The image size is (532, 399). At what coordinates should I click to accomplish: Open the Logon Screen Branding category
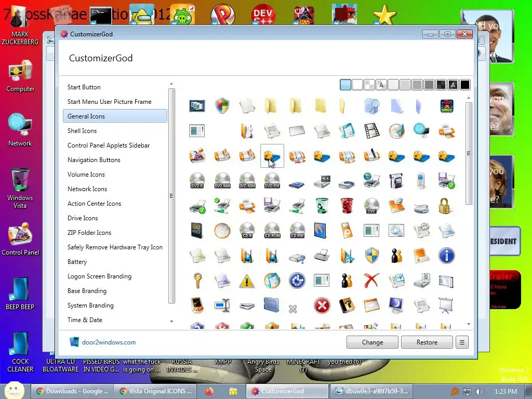[x=99, y=277]
